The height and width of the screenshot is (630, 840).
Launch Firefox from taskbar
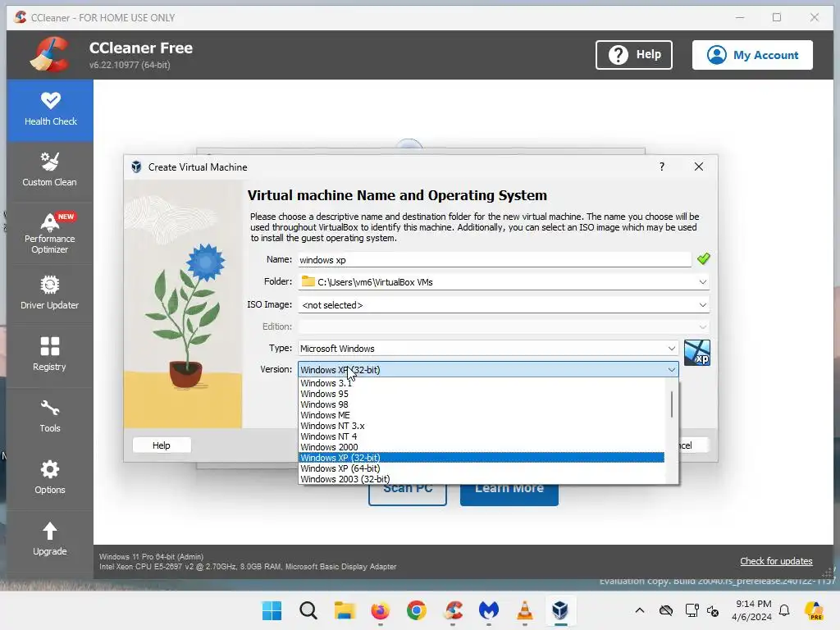(x=381, y=610)
